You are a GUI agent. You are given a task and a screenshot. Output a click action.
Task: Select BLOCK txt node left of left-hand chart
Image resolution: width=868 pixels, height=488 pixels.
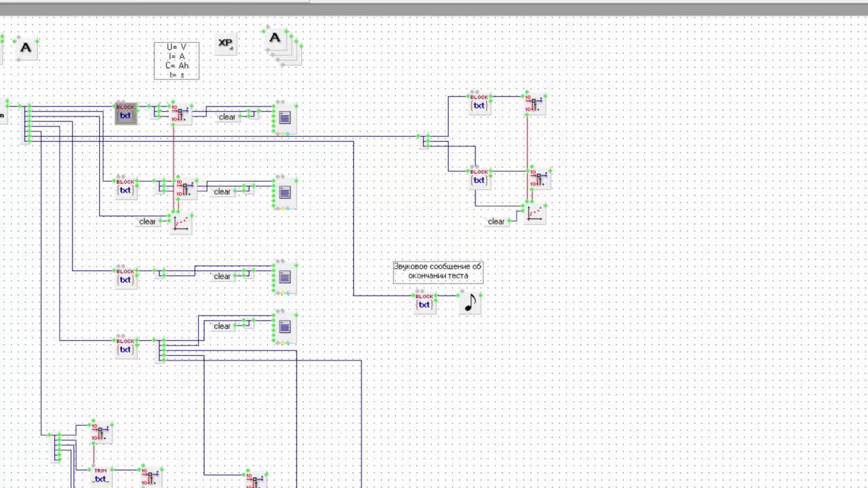(x=125, y=188)
